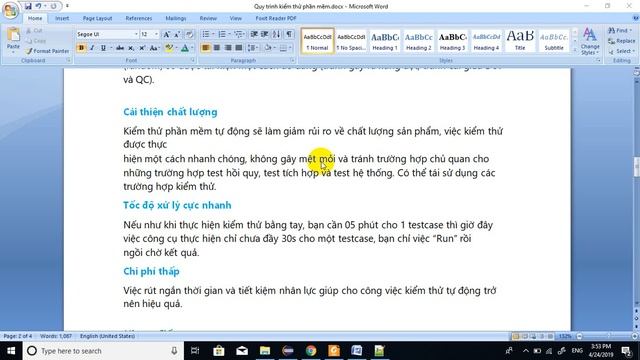Image resolution: width=640 pixels, height=360 pixels.
Task: Open the Foxit Reader PDF tab
Action: pos(276,18)
